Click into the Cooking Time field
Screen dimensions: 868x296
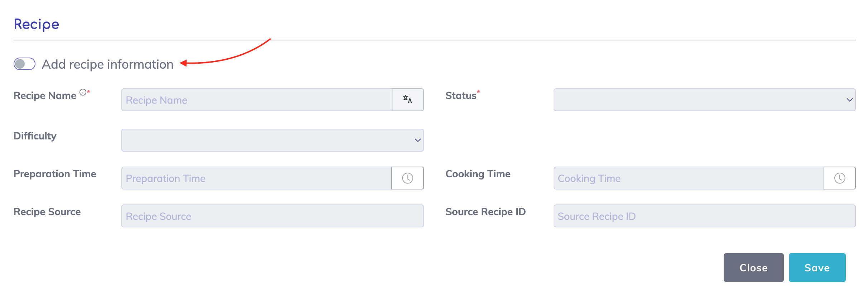tap(688, 178)
